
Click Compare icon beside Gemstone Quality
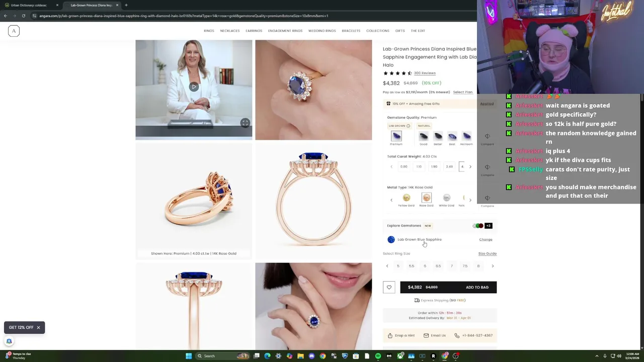[x=487, y=136]
